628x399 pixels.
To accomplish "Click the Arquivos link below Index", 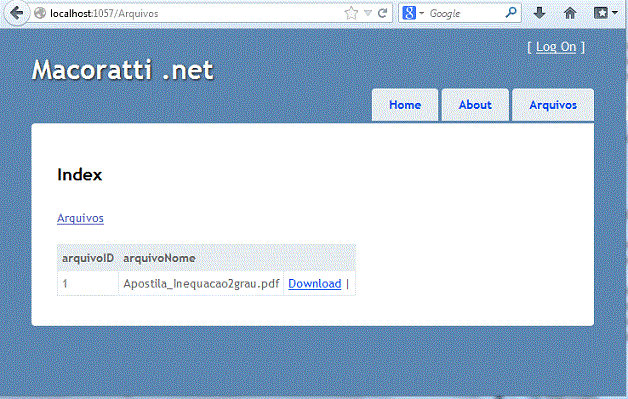I will [81, 218].
